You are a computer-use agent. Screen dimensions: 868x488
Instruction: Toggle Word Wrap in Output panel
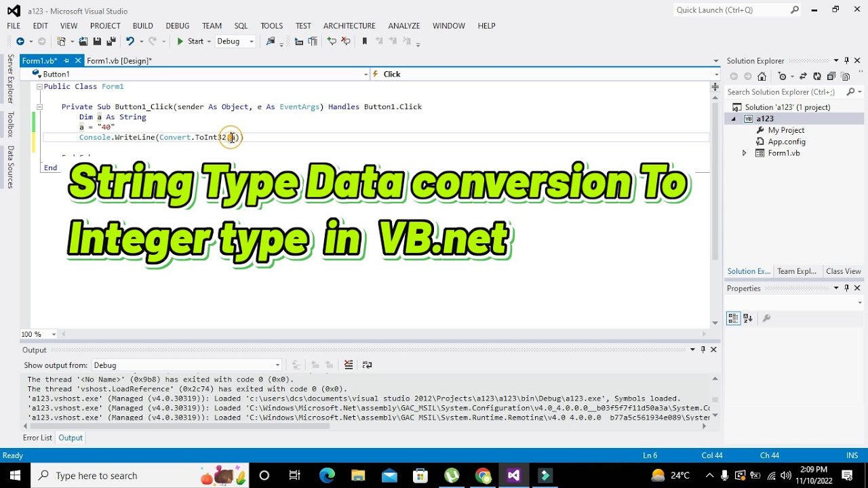pyautogui.click(x=368, y=365)
